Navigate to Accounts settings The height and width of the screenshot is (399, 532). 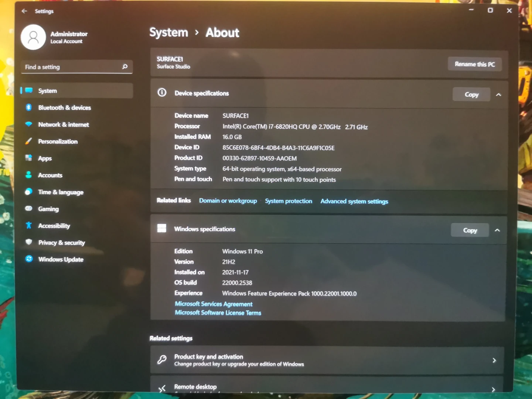[x=77, y=175]
